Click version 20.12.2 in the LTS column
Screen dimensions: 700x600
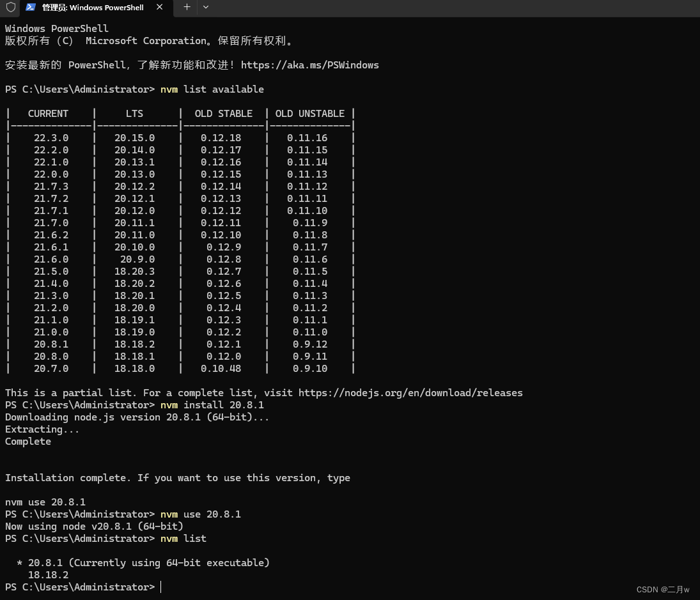click(x=134, y=187)
